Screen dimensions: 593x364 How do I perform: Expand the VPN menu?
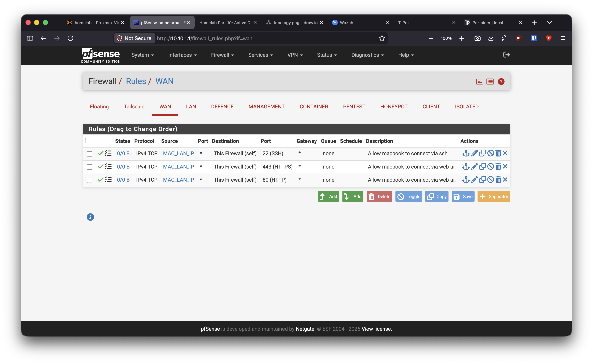pyautogui.click(x=295, y=55)
